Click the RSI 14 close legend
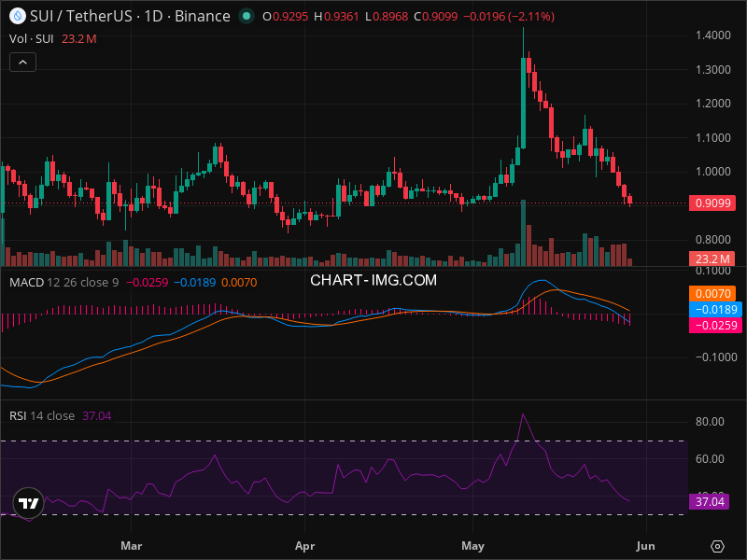 coord(42,415)
